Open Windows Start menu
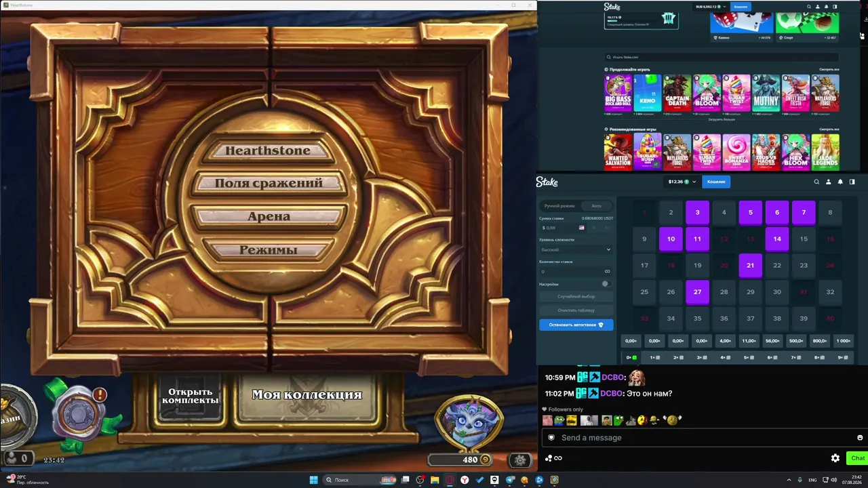868x488 pixels. [x=313, y=480]
